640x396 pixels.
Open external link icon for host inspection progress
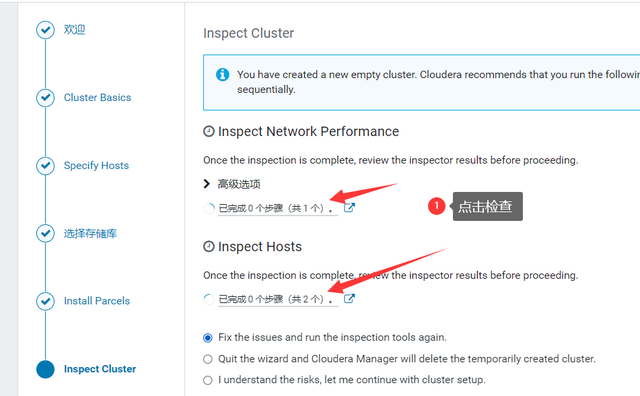click(x=349, y=298)
